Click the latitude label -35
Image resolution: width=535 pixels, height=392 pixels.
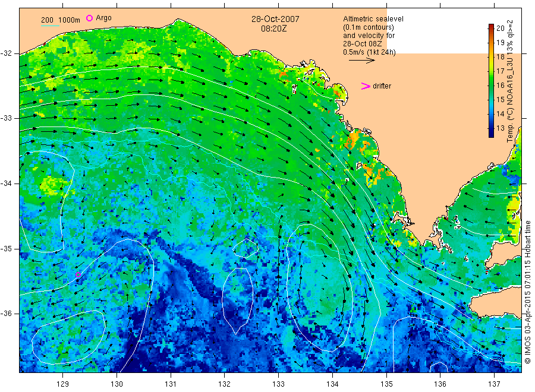point(6,249)
